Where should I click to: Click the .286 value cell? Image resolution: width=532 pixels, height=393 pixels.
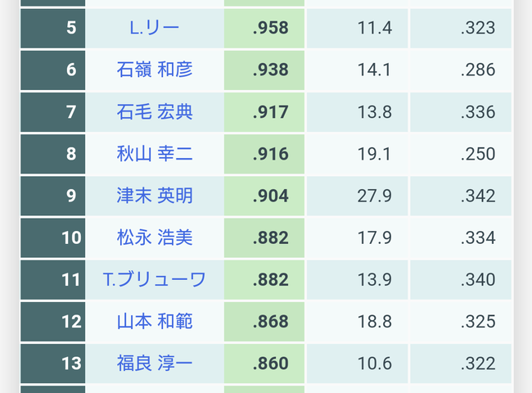(x=478, y=70)
